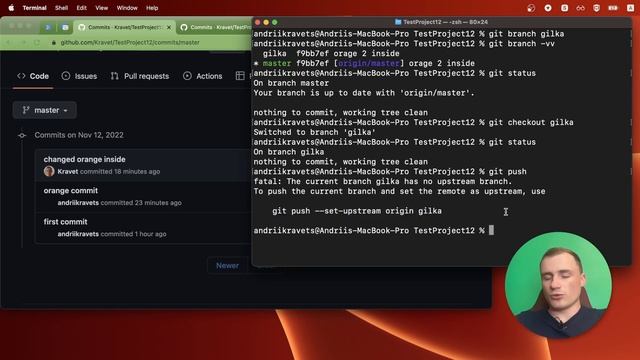The image size is (640, 360).
Task: Click the Terminal cursor at last prompt
Action: 491,230
